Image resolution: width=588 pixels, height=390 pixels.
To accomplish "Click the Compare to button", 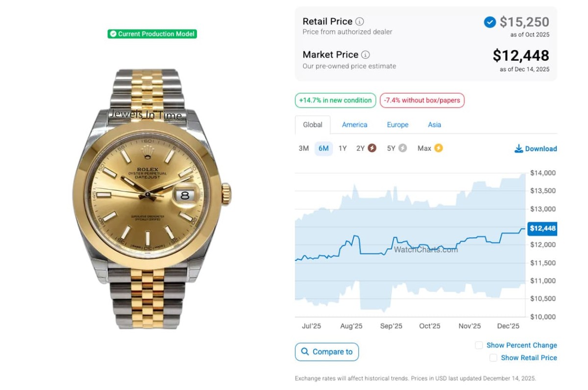I will pos(327,352).
